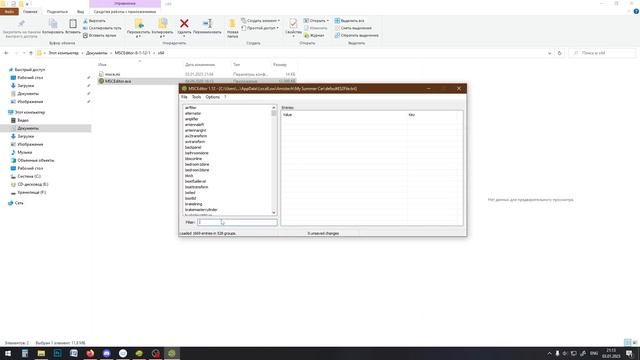Click the Edit (Изменить) ribbon item
640x360 pixels.
[x=315, y=28]
